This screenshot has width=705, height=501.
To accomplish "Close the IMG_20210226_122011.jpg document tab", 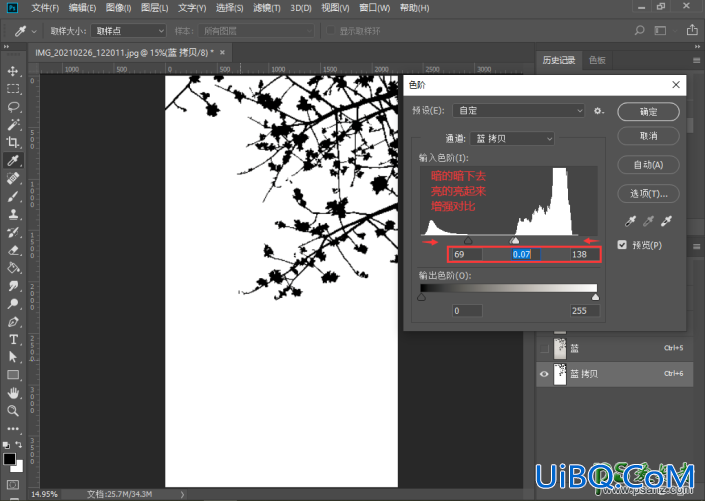I will pos(222,53).
